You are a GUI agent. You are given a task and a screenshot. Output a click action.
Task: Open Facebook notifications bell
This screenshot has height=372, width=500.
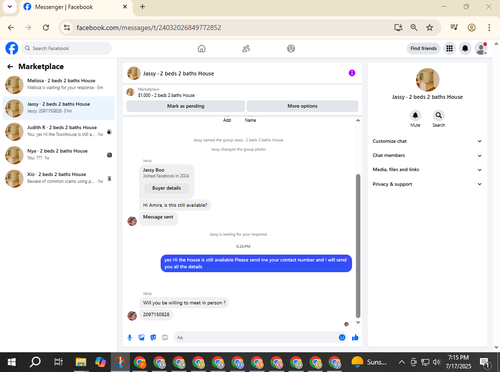point(465,48)
